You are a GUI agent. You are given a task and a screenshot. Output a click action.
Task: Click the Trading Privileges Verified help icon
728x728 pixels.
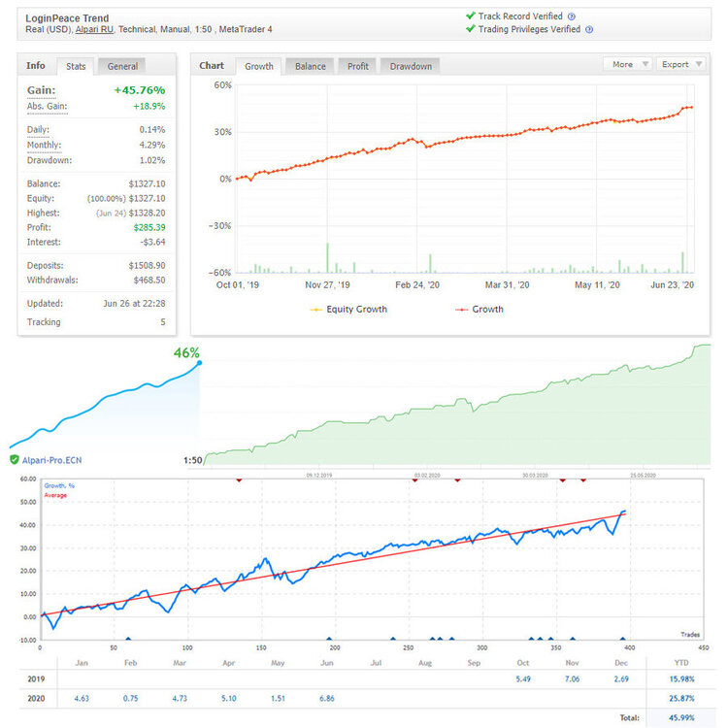[589, 30]
